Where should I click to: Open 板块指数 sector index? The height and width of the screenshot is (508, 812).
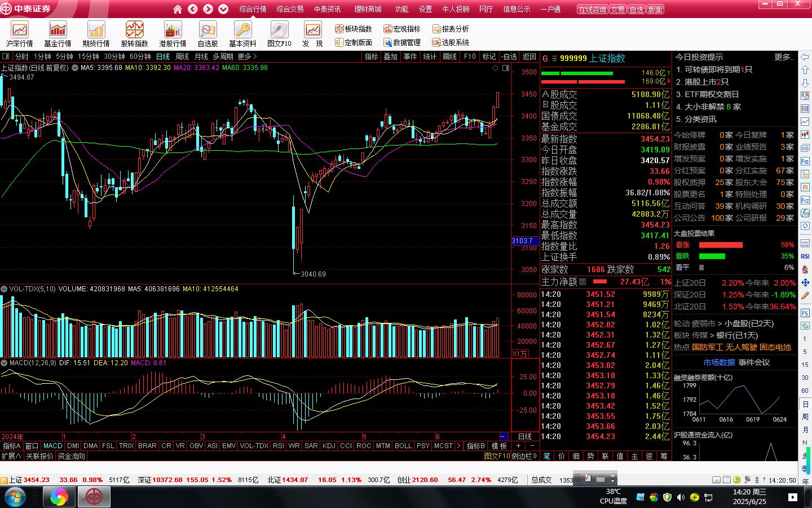click(x=354, y=29)
